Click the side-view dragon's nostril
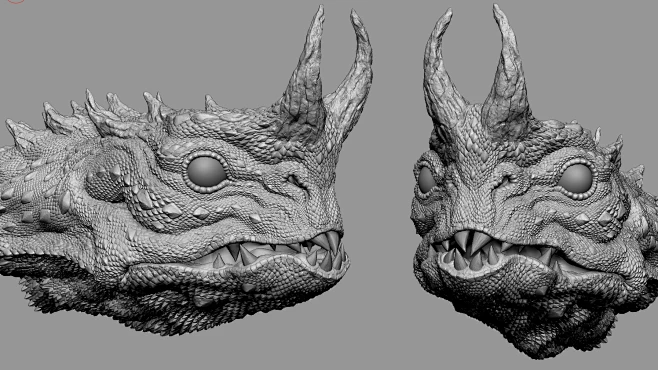The height and width of the screenshot is (370, 658). click(x=297, y=180)
